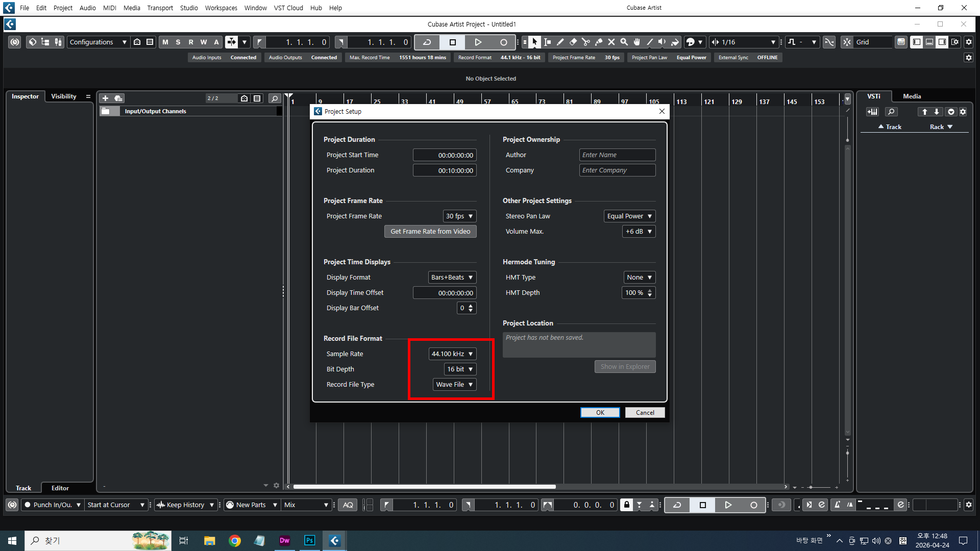The height and width of the screenshot is (551, 980).
Task: Launch Chrome from the taskbar
Action: coord(235,540)
